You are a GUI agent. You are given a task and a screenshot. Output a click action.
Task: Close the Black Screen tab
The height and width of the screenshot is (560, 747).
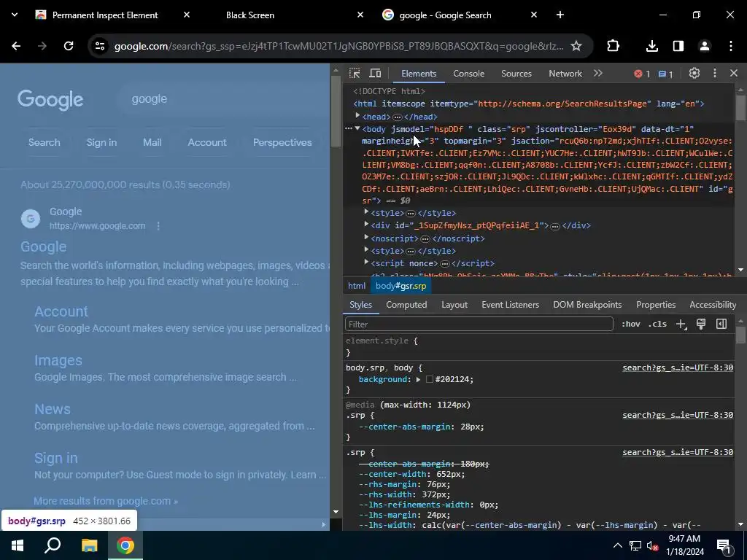[360, 15]
